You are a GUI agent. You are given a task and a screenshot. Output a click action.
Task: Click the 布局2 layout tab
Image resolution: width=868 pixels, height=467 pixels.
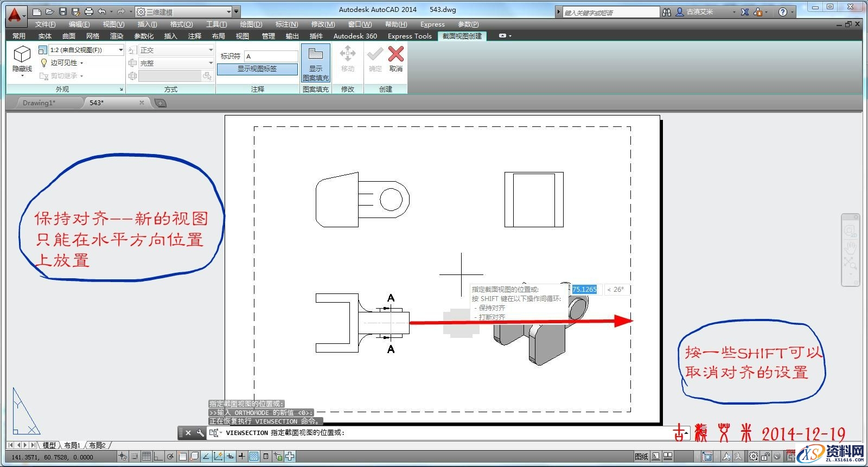click(97, 445)
